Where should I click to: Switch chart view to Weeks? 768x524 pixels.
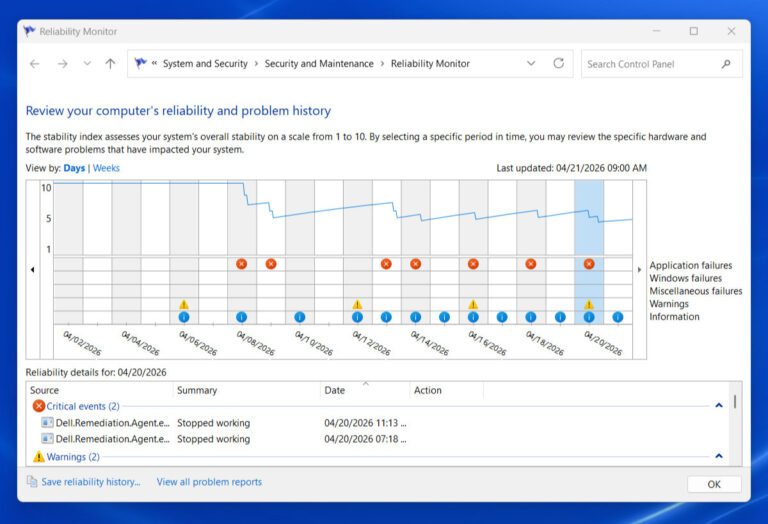[106, 168]
